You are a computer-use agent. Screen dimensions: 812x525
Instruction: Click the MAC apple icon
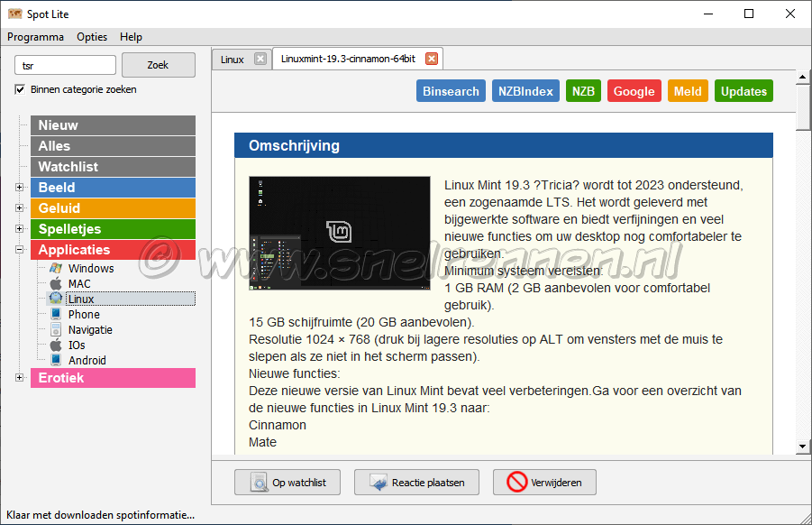pos(55,283)
